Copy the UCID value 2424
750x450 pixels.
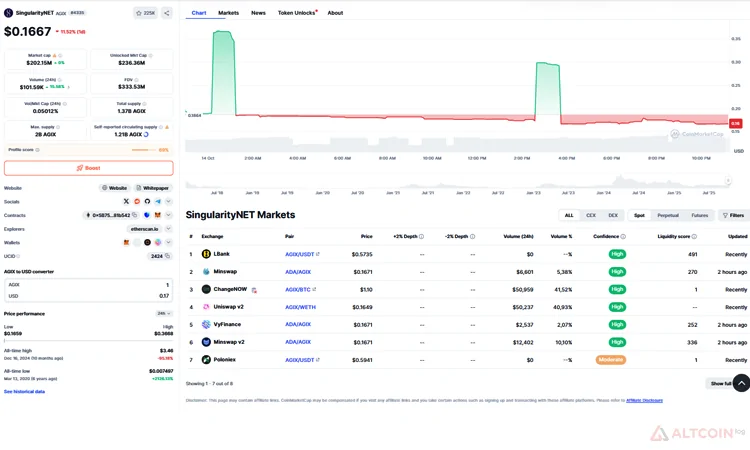(x=167, y=256)
